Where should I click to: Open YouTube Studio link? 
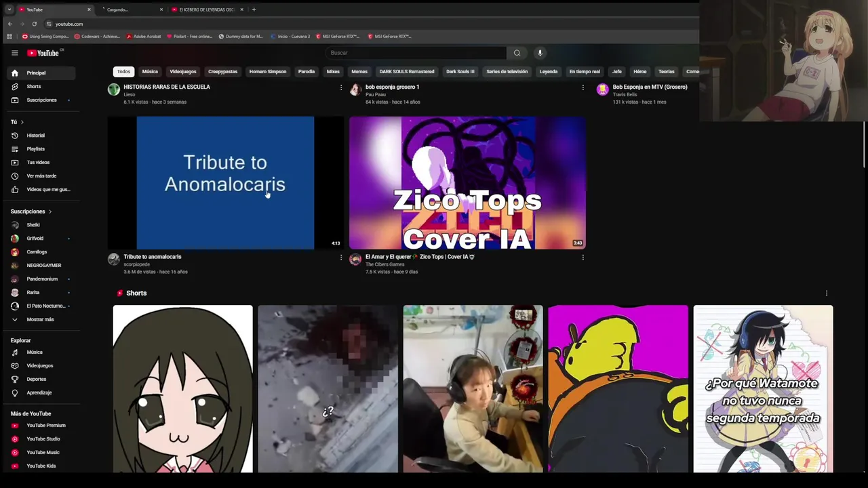pyautogui.click(x=41, y=439)
